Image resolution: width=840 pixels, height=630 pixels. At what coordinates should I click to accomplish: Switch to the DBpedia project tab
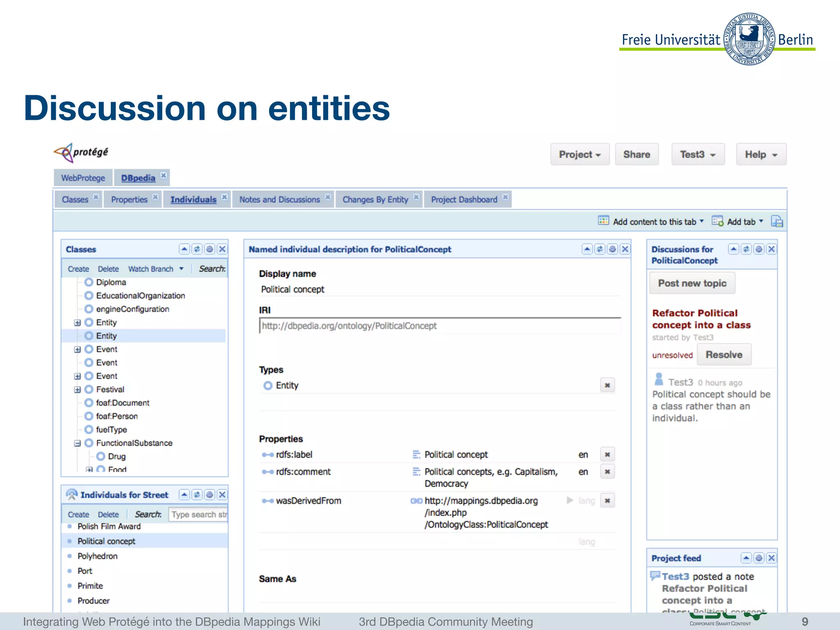click(138, 178)
